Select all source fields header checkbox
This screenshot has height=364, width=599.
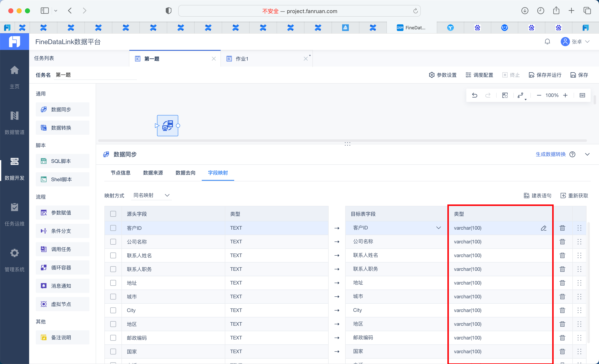tap(113, 214)
